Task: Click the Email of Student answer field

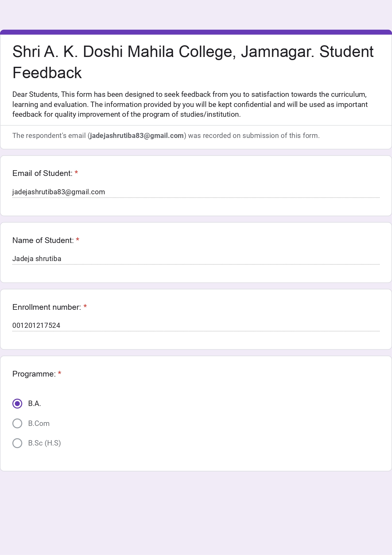Action: pos(196,192)
